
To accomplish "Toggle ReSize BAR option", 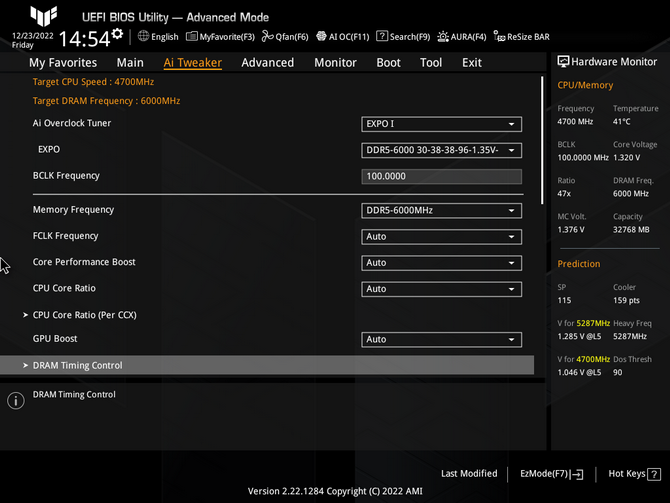I will (x=521, y=37).
